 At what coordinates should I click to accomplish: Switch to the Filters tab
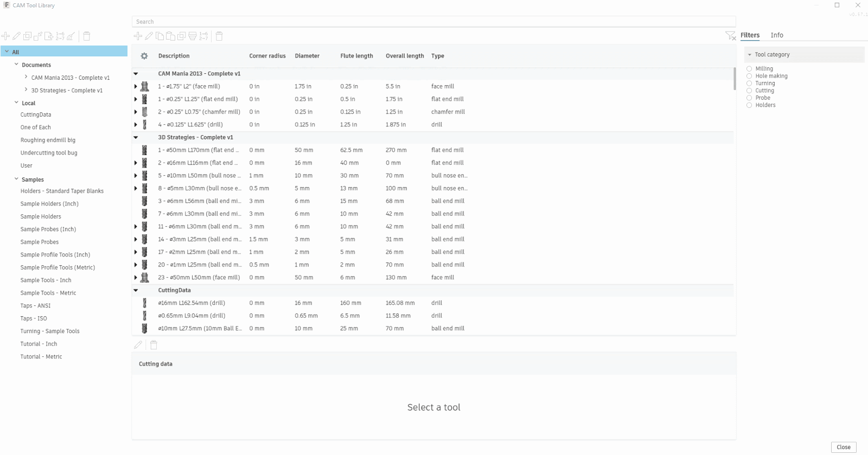[x=750, y=35]
